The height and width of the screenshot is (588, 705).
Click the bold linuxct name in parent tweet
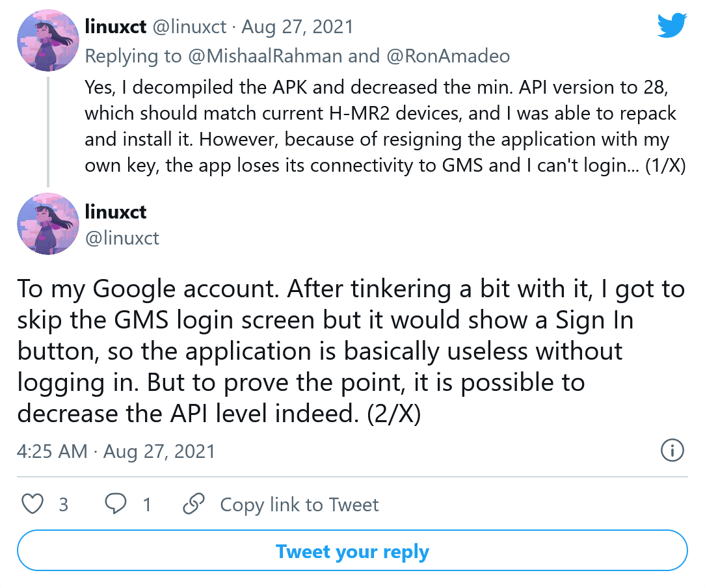point(116,26)
